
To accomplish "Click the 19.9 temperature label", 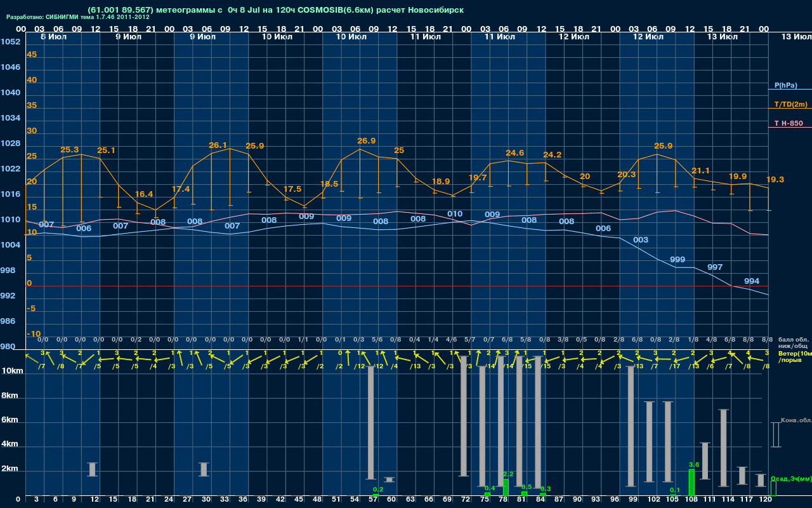I will coord(738,177).
